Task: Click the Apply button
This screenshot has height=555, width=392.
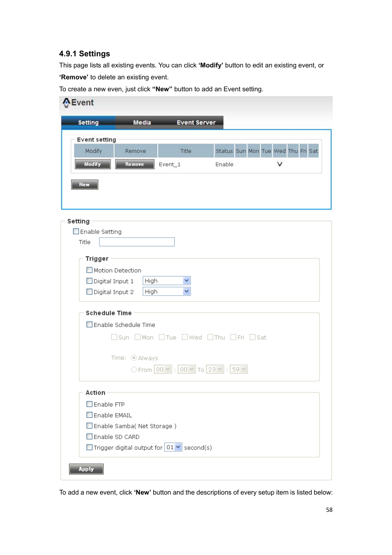Action: point(86,469)
